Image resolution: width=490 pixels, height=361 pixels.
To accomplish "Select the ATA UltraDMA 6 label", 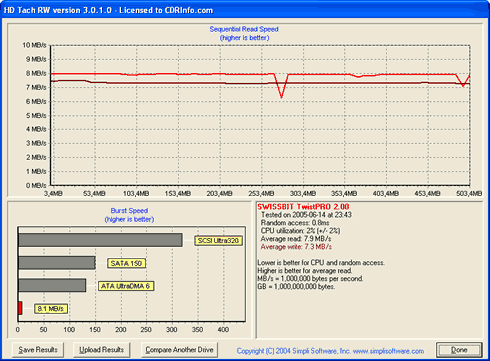I will (126, 286).
